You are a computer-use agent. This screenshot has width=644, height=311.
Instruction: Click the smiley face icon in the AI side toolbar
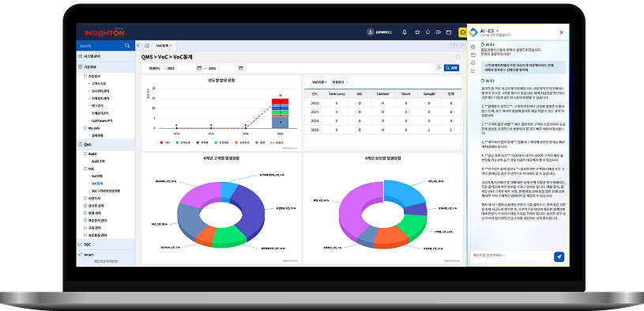click(x=473, y=63)
